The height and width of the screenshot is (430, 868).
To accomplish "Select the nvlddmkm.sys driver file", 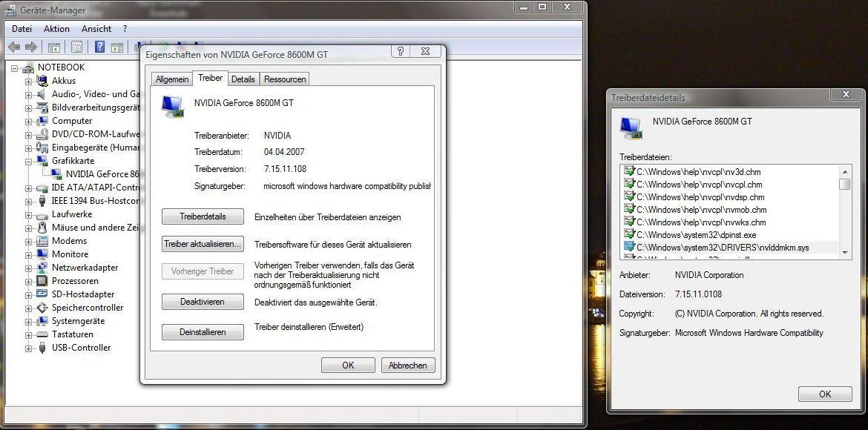I will [723, 248].
